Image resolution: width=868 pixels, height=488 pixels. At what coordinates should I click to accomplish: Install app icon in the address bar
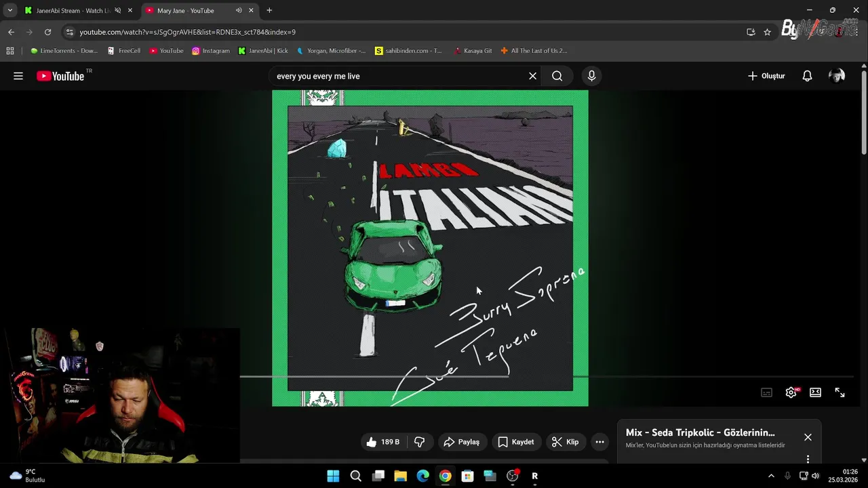click(751, 32)
